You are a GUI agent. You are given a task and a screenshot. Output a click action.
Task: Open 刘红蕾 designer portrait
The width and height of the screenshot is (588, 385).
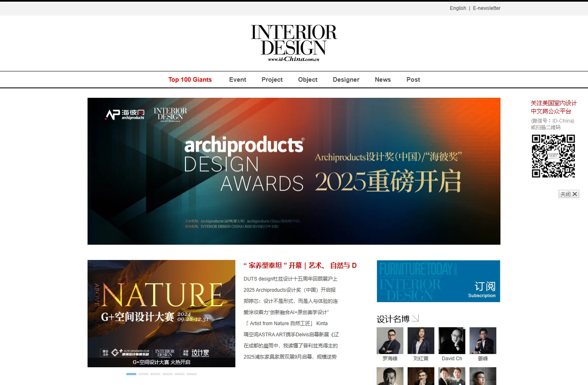pos(421,341)
